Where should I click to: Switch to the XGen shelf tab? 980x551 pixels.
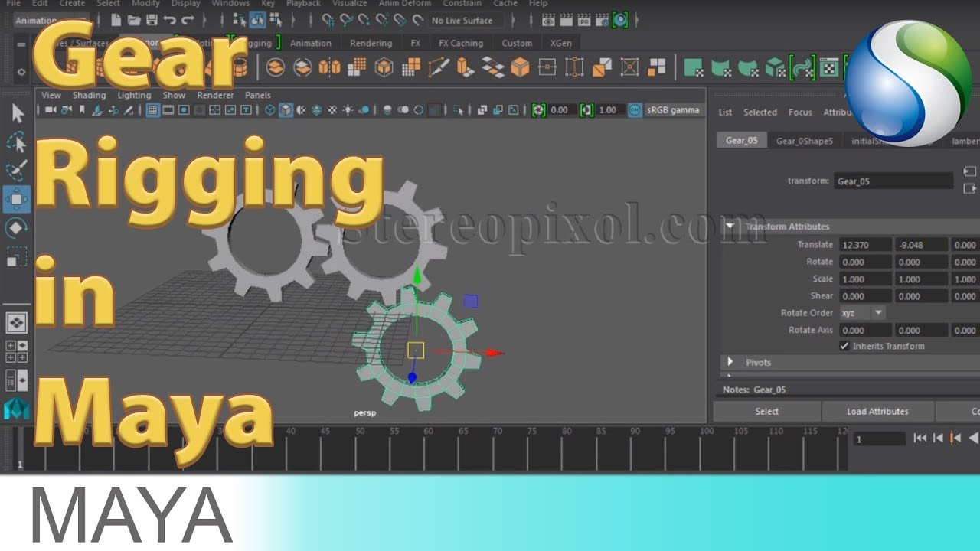point(560,43)
